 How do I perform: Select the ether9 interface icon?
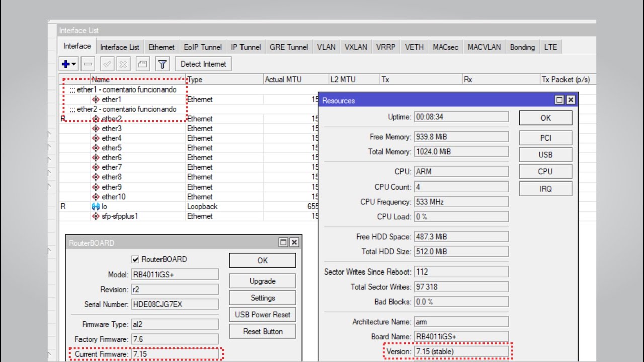(x=96, y=187)
